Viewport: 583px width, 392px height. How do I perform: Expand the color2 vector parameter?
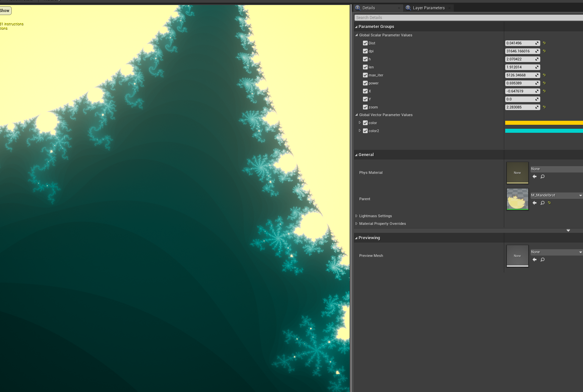pos(360,131)
